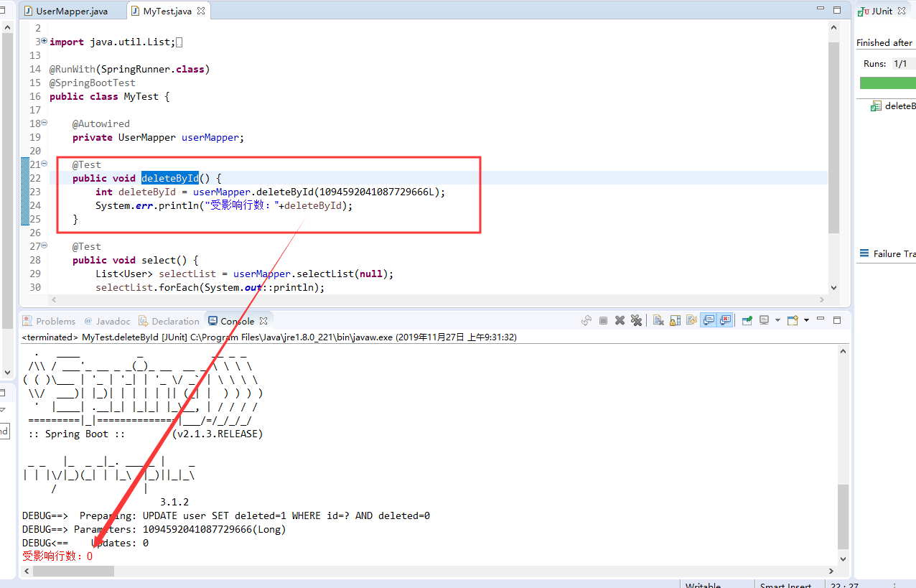Screen dimensions: 916x588
Task: Click the highlighted deleteById method name
Action: tap(169, 178)
